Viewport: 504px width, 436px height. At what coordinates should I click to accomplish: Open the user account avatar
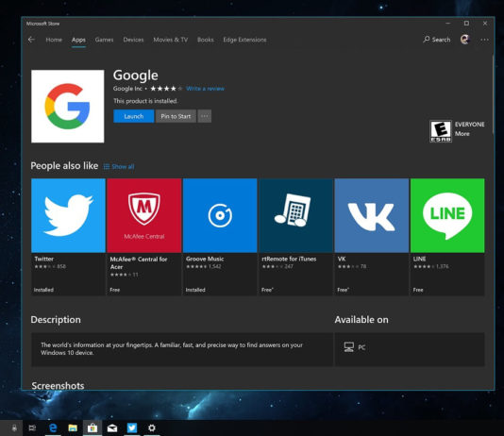[464, 40]
